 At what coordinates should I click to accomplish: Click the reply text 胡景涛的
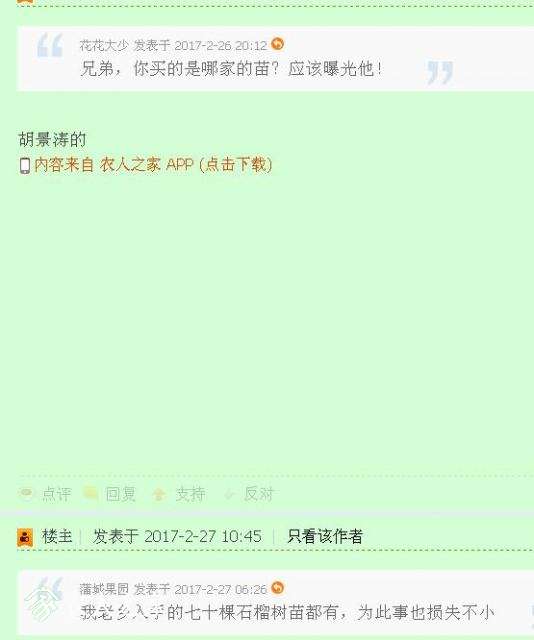pyautogui.click(x=52, y=140)
